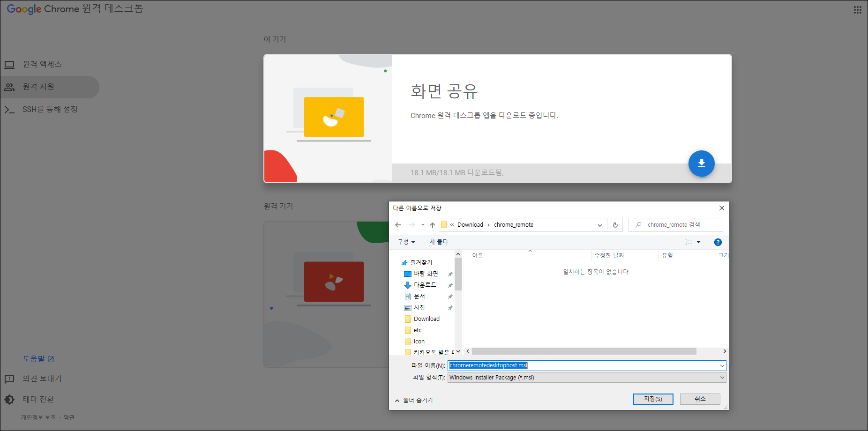The width and height of the screenshot is (868, 431).
Task: Click the chrome_remote 검색 search field
Action: pos(676,225)
